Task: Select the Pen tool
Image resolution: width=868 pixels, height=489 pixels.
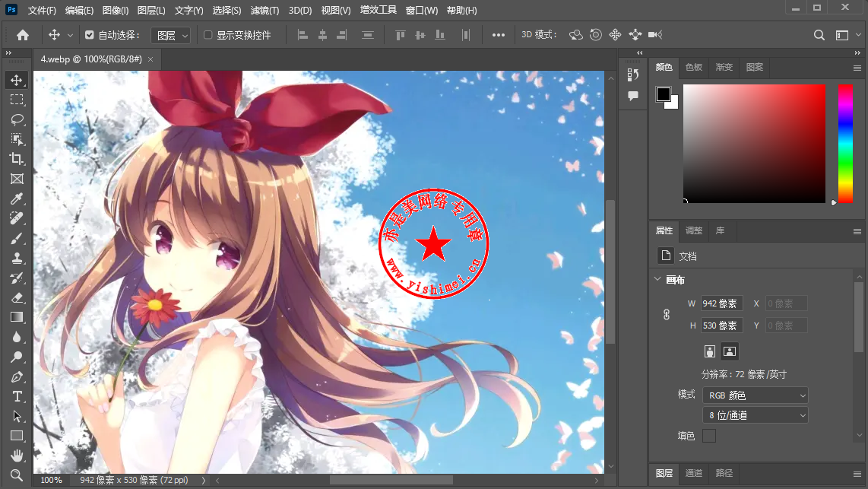Action: click(17, 376)
